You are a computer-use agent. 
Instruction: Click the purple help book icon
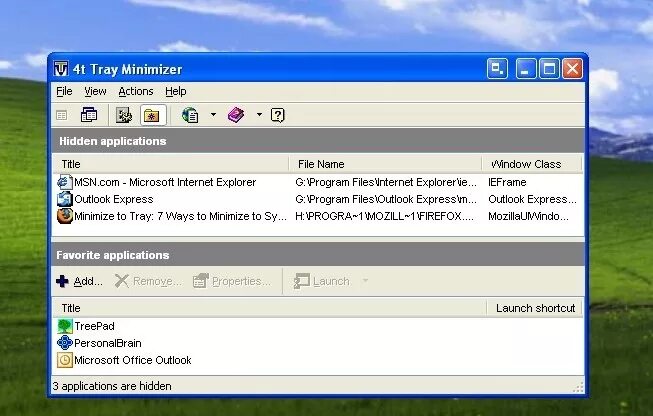236,115
